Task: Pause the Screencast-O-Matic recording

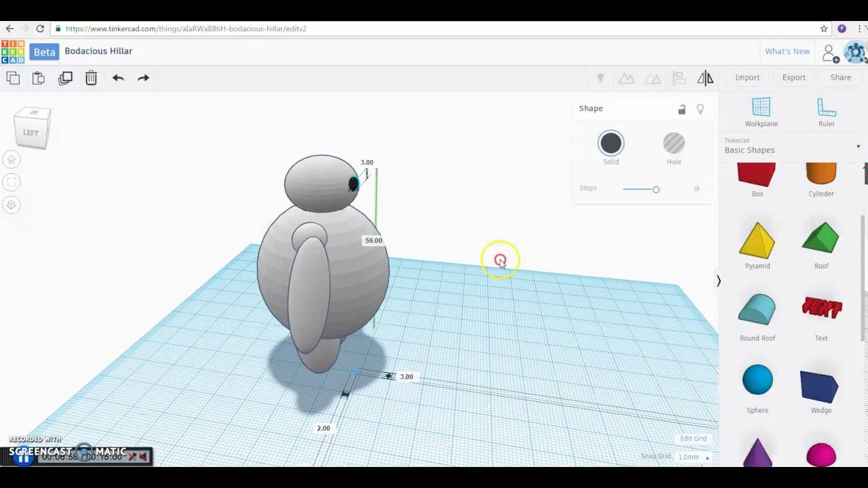Action: (24, 457)
